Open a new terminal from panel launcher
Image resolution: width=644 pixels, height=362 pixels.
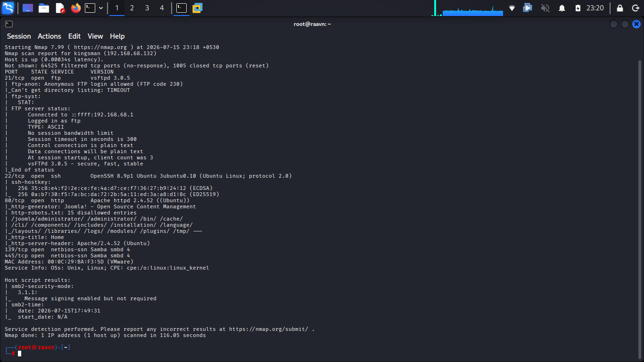[x=90, y=8]
